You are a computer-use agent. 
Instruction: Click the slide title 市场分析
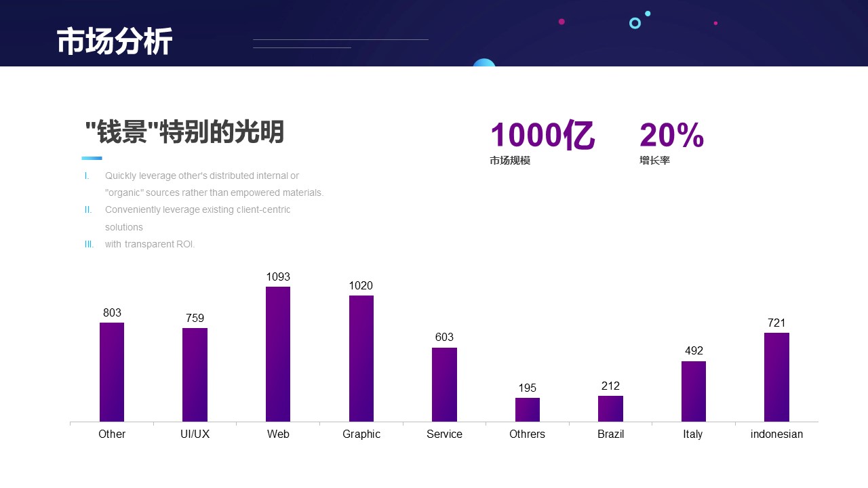pos(115,42)
